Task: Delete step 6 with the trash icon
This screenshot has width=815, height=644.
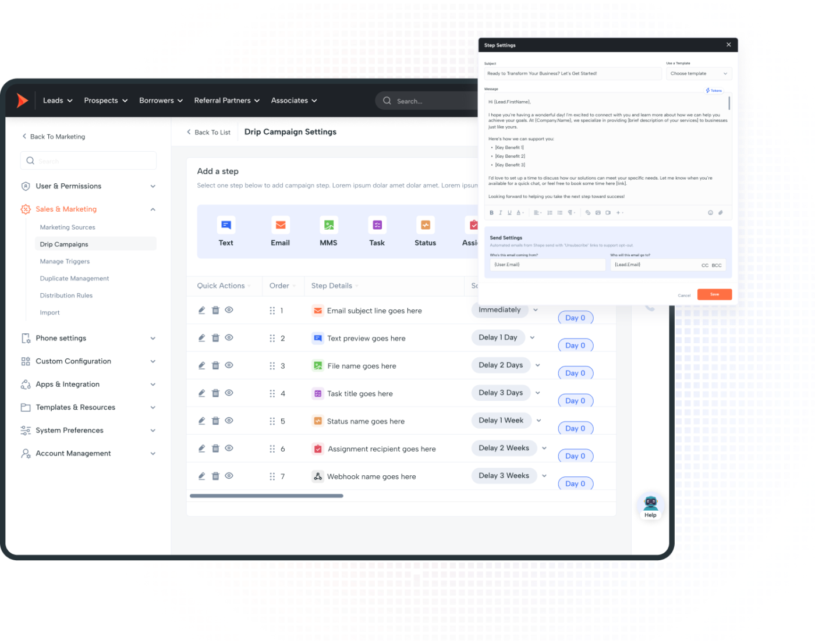Action: tap(215, 449)
